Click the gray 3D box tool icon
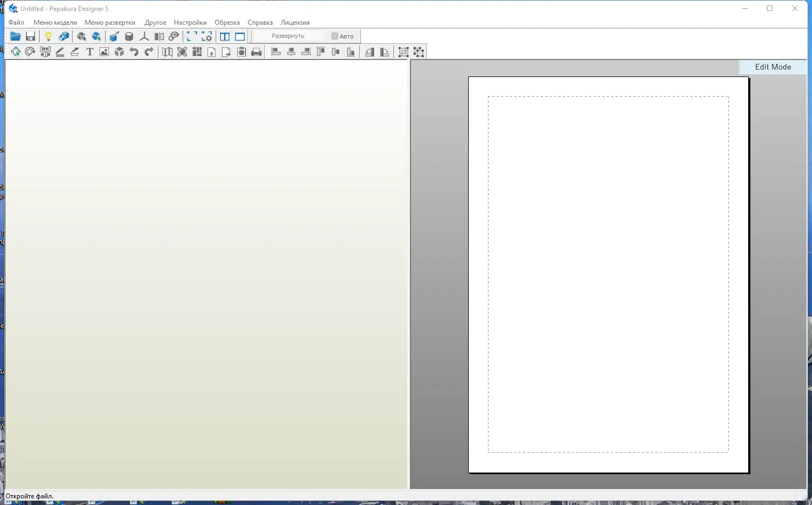 [x=119, y=52]
